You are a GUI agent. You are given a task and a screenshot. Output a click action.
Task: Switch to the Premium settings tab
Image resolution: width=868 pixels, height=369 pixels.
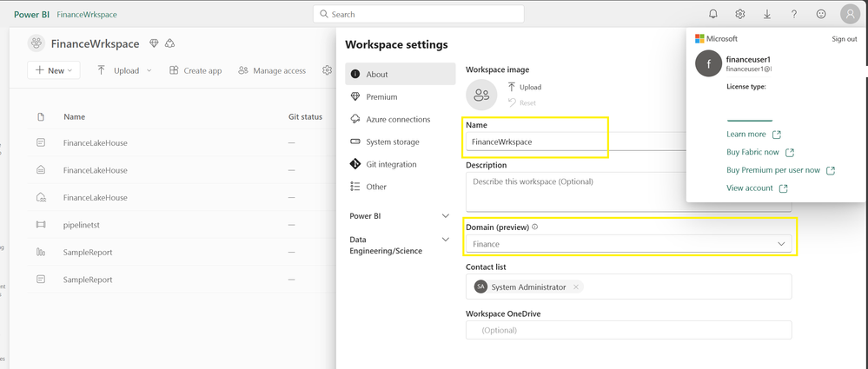[381, 97]
